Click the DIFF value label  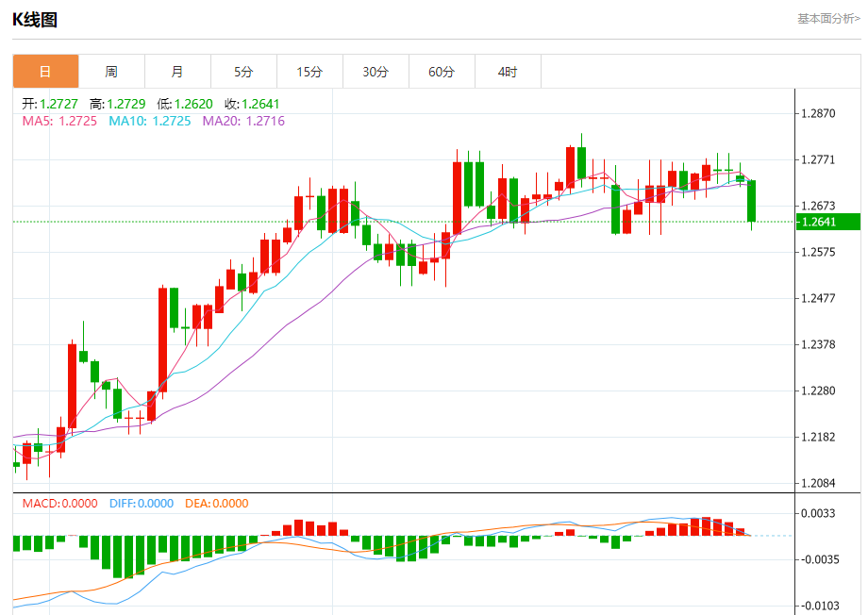click(x=142, y=503)
